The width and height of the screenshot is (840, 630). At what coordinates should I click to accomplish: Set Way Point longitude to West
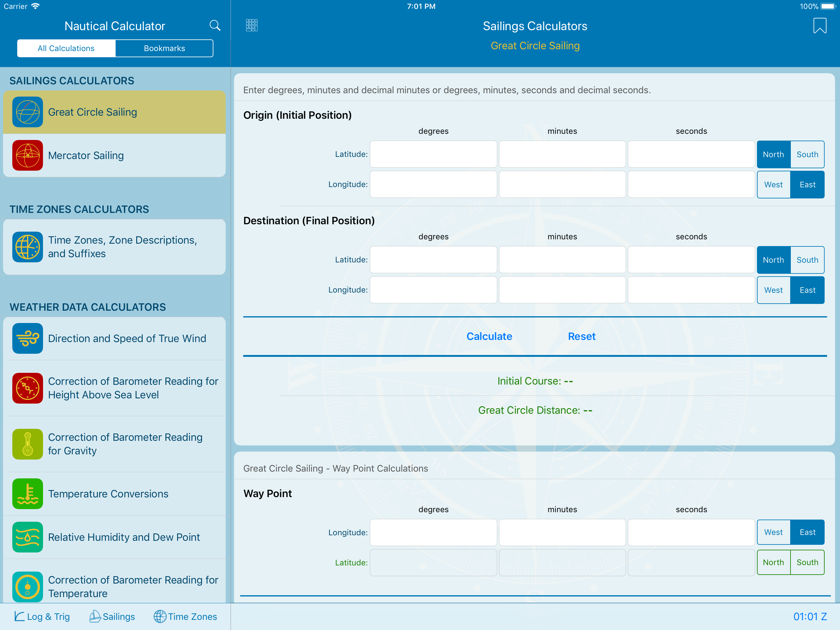click(773, 532)
